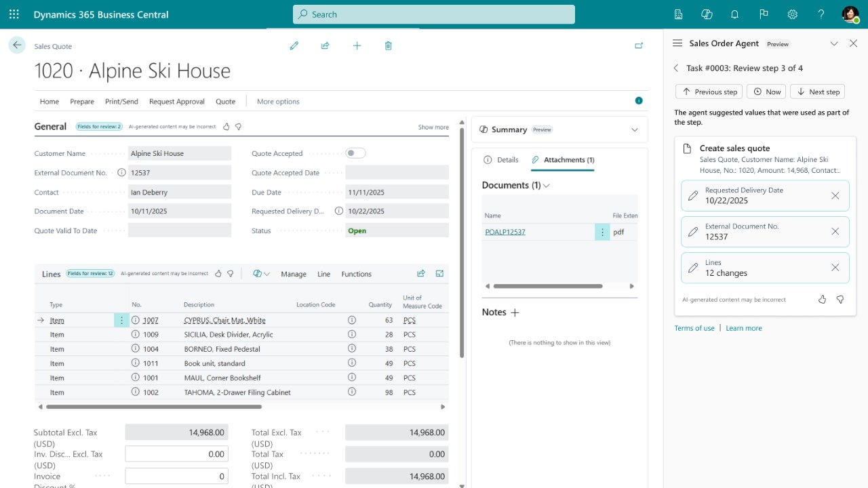This screenshot has width=868, height=488.
Task: Click the pencil edit icon above the quote title
Action: pyautogui.click(x=294, y=45)
